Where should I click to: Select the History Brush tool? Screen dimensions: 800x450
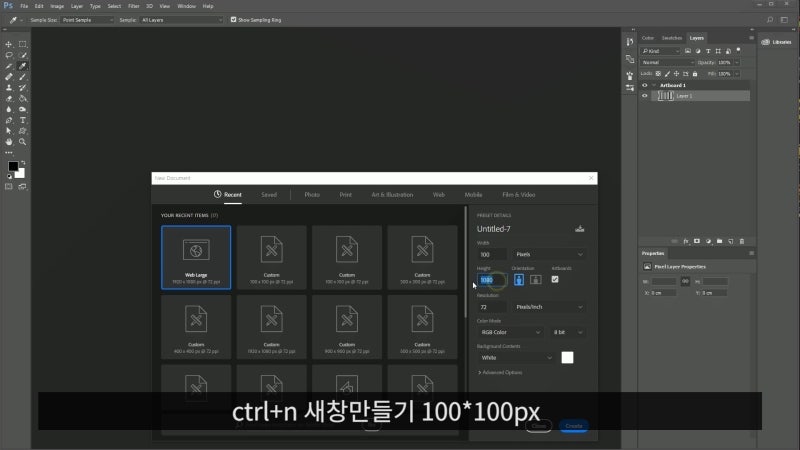click(x=22, y=88)
